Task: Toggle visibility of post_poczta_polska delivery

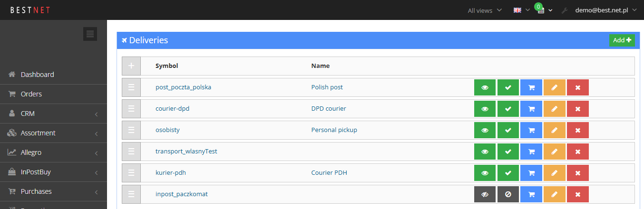Action: [x=485, y=87]
